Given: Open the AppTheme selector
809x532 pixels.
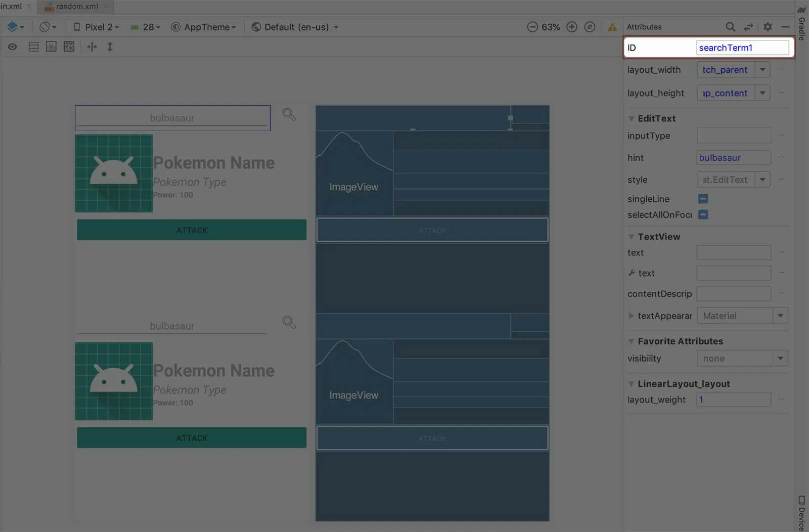Looking at the screenshot, I should tap(204, 27).
